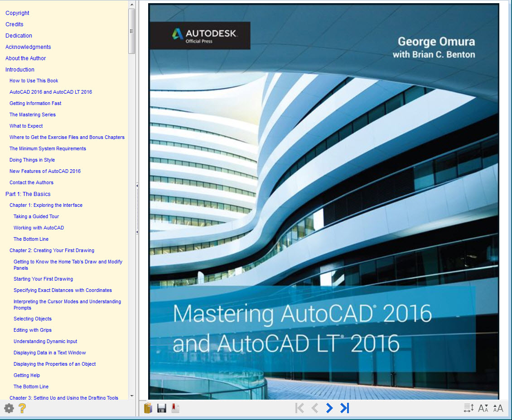512x420 pixels.
Task: Go to the next page
Action: tap(329, 408)
